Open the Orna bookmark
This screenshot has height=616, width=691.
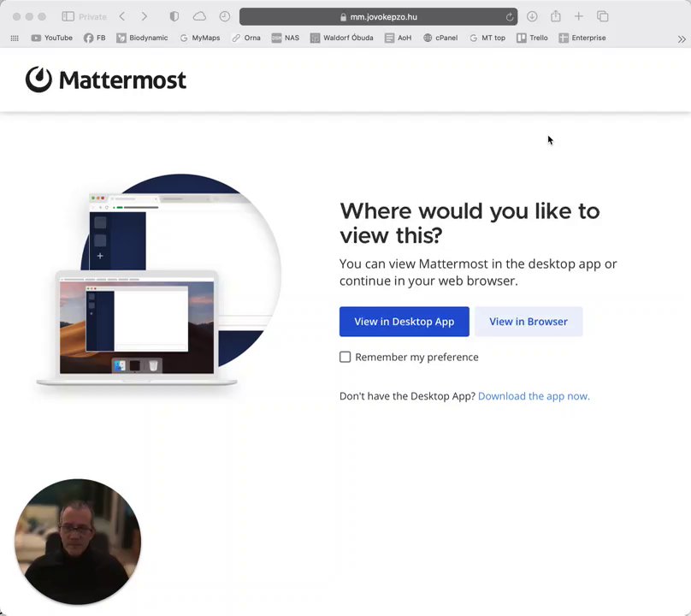pyautogui.click(x=246, y=38)
